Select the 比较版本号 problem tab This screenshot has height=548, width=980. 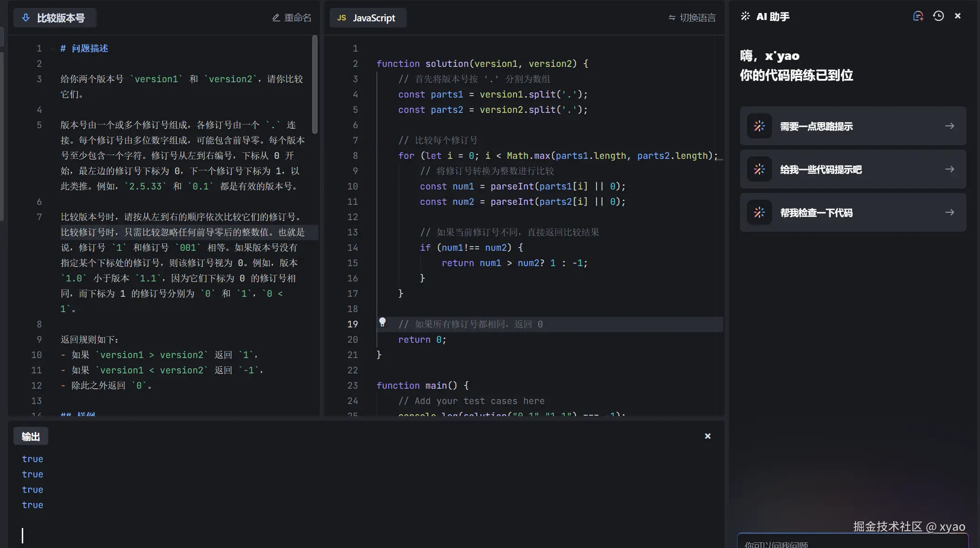(60, 18)
